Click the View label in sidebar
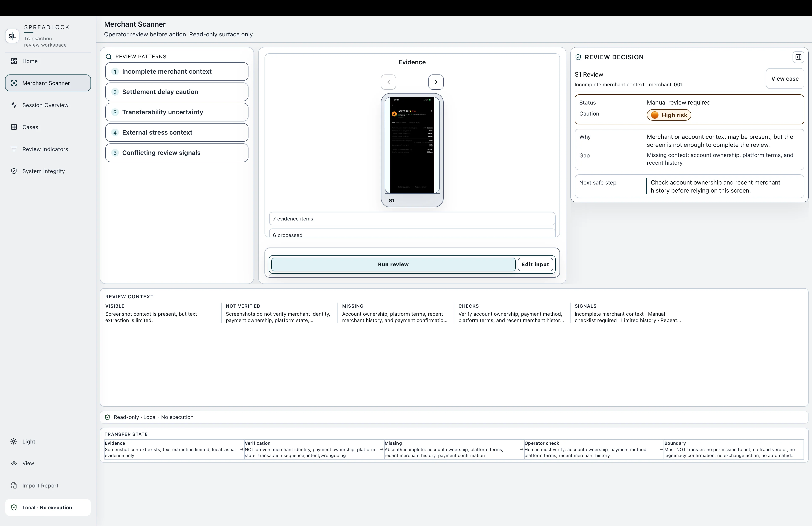 (x=28, y=463)
